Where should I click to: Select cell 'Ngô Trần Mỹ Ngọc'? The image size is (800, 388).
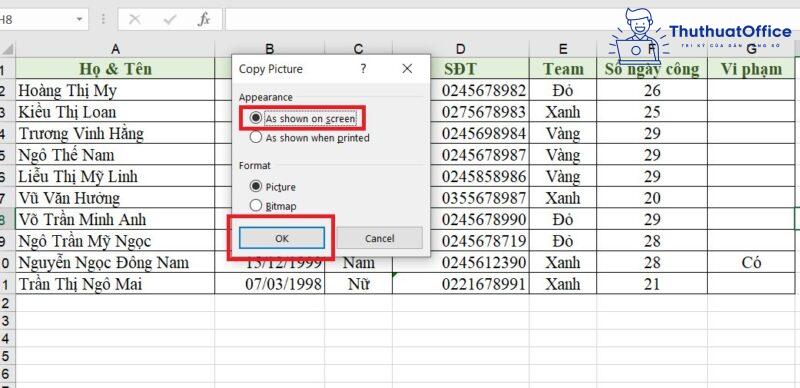click(x=115, y=240)
